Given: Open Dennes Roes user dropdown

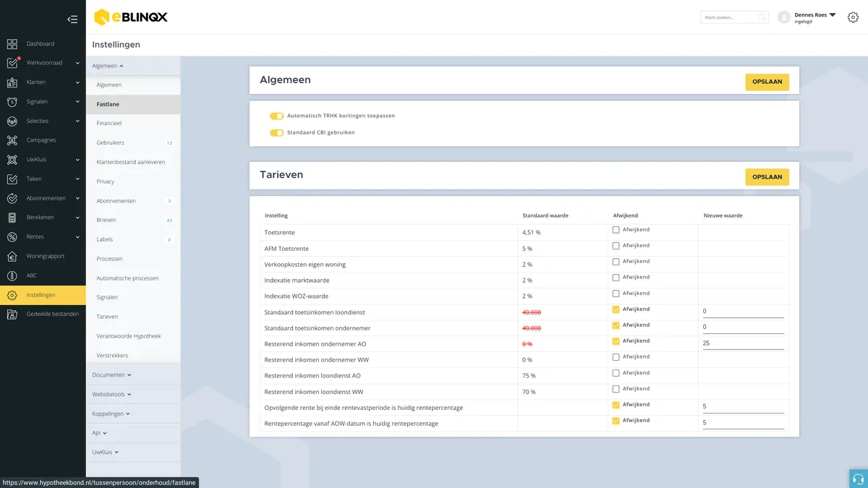Looking at the screenshot, I should (815, 15).
